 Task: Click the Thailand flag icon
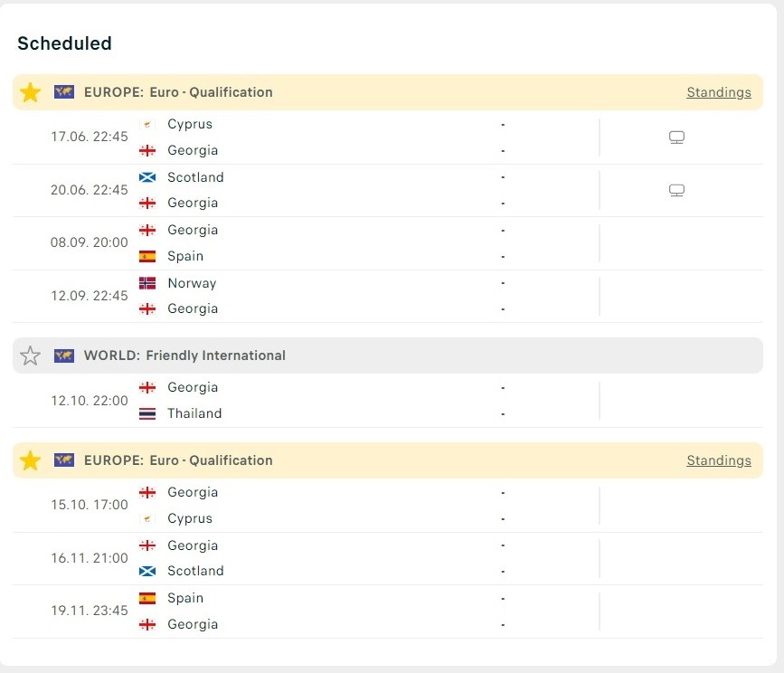pyautogui.click(x=147, y=413)
